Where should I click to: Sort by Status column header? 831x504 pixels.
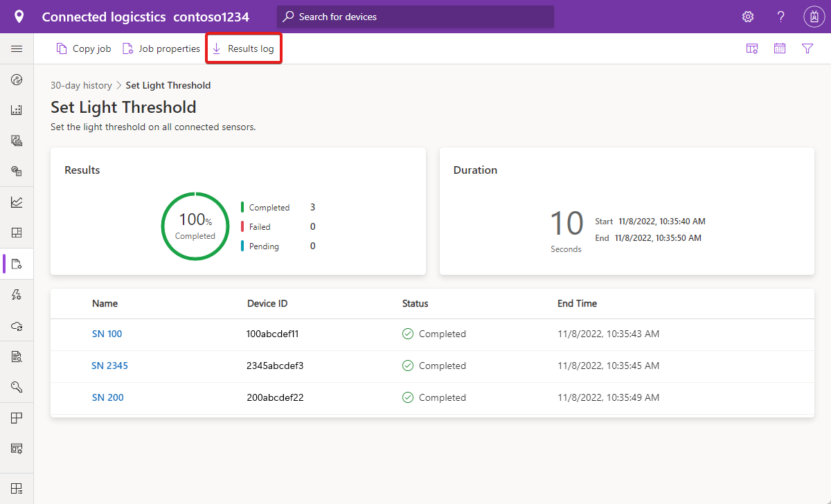[415, 303]
